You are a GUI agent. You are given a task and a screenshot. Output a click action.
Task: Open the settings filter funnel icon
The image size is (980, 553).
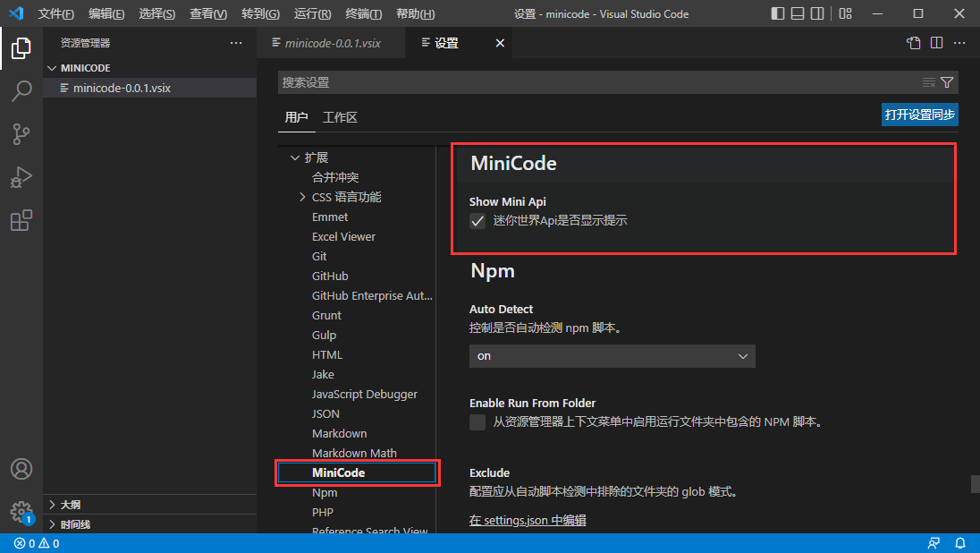click(947, 82)
